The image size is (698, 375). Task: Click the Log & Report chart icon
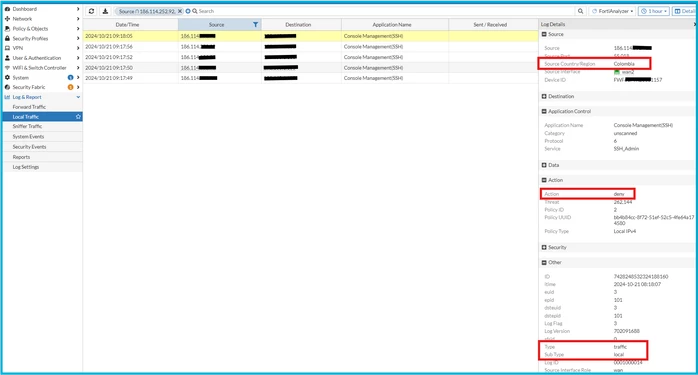click(x=7, y=97)
